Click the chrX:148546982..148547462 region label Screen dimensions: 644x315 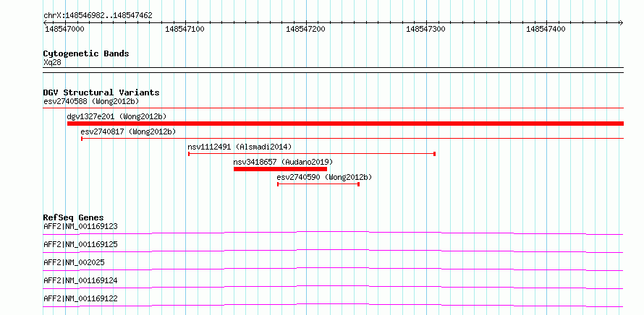pos(98,16)
